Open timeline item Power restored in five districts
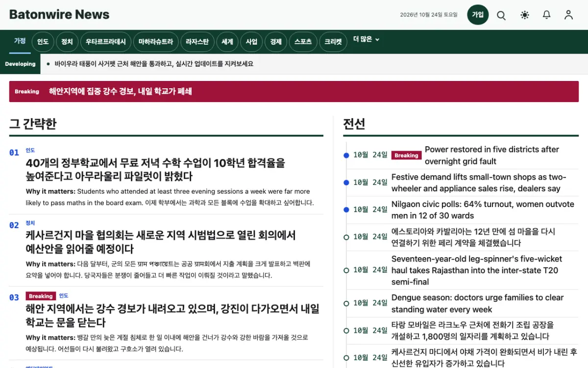Viewport: 588px width, 368px height. click(x=492, y=156)
